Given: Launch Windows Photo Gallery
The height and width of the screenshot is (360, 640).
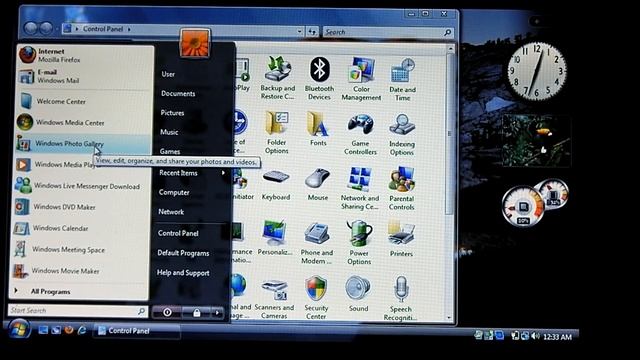Looking at the screenshot, I should 83,143.
